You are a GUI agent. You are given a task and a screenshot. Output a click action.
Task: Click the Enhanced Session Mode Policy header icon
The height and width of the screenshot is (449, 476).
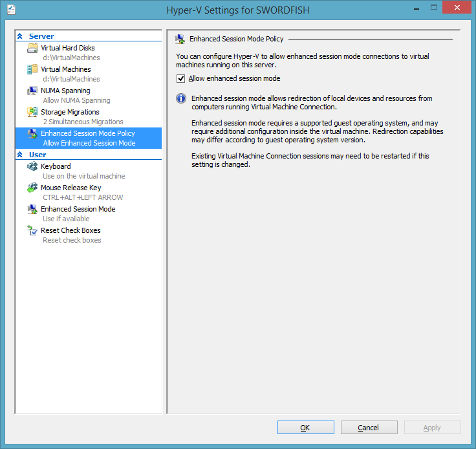coord(180,39)
